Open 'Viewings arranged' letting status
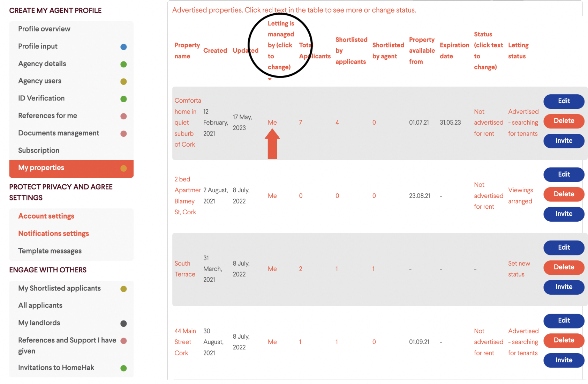 coord(520,196)
